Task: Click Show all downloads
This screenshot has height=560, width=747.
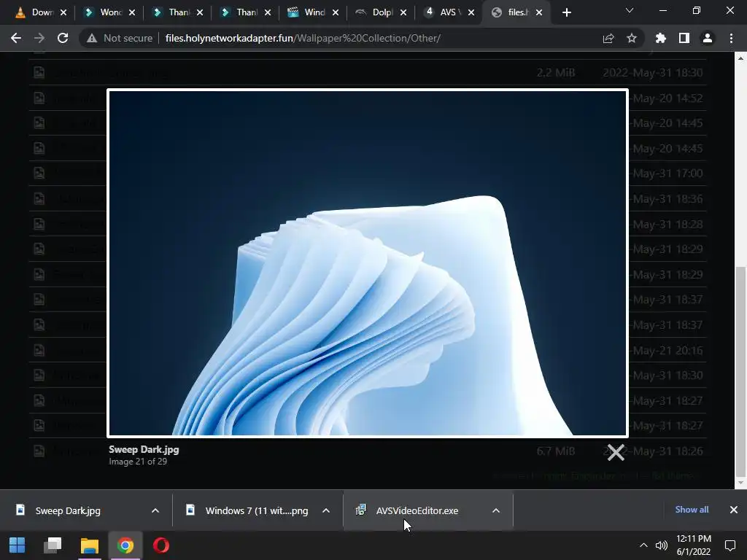Action: coord(692,510)
